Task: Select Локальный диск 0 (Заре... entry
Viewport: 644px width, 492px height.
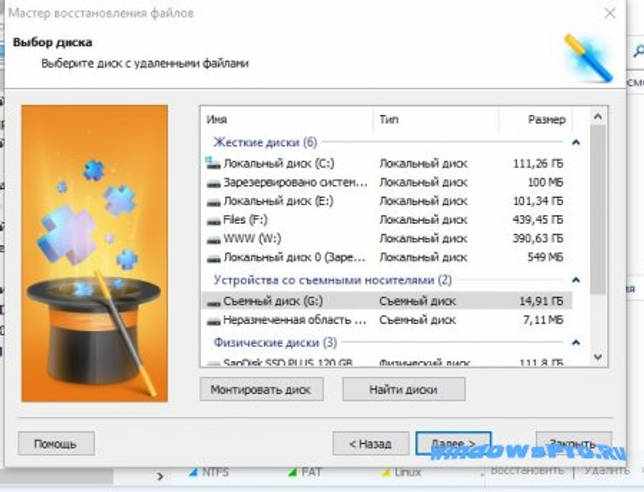Action: [386, 257]
